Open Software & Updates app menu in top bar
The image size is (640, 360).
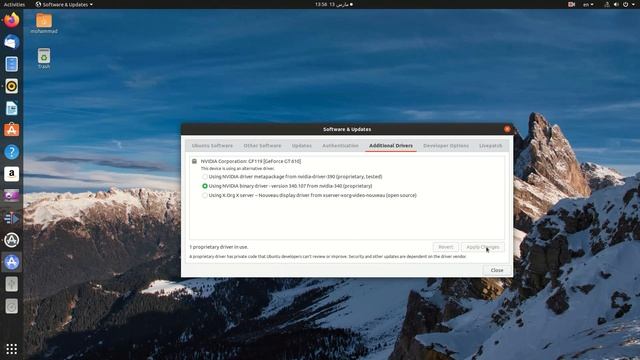click(64, 4)
